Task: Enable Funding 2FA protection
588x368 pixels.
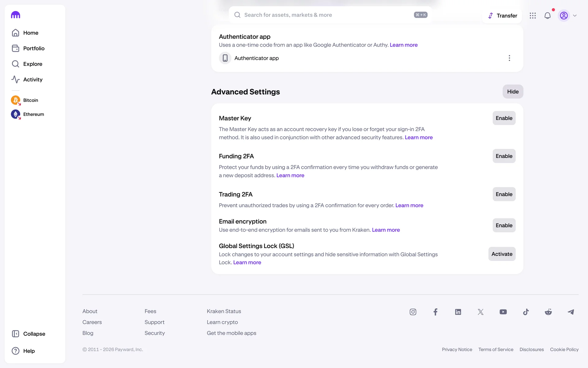Action: coord(504,156)
